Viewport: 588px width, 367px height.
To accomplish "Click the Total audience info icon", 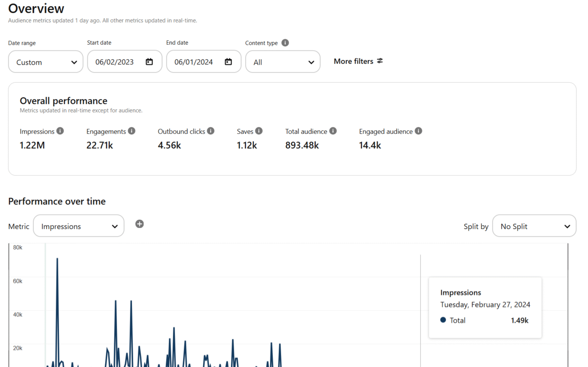I will coord(333,131).
